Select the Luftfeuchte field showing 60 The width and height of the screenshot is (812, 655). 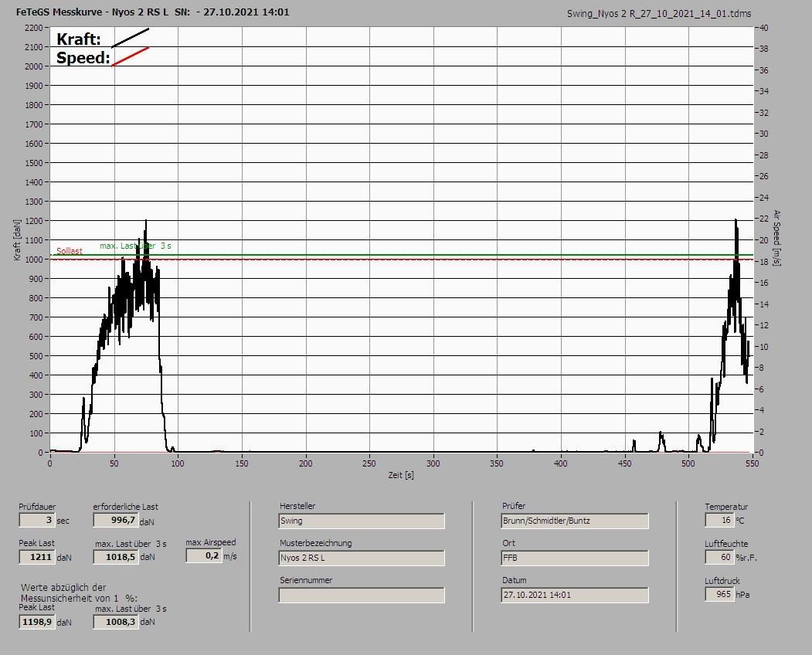point(719,558)
